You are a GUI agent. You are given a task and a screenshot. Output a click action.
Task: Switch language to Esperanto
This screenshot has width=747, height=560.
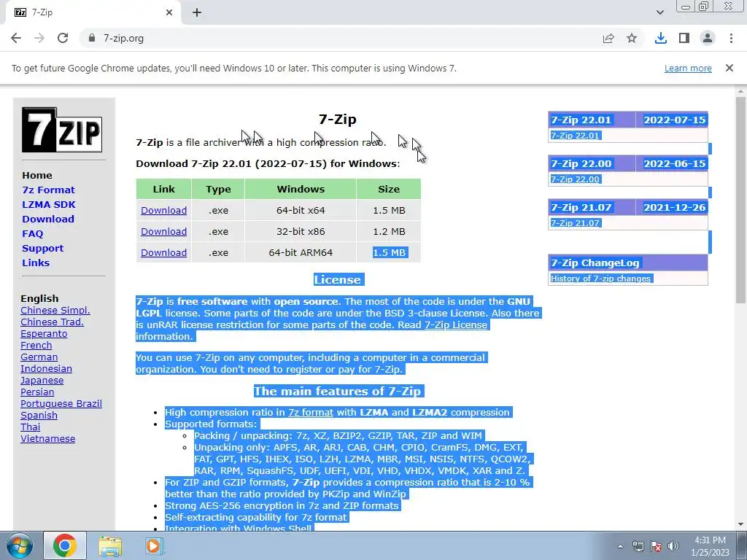coord(44,334)
